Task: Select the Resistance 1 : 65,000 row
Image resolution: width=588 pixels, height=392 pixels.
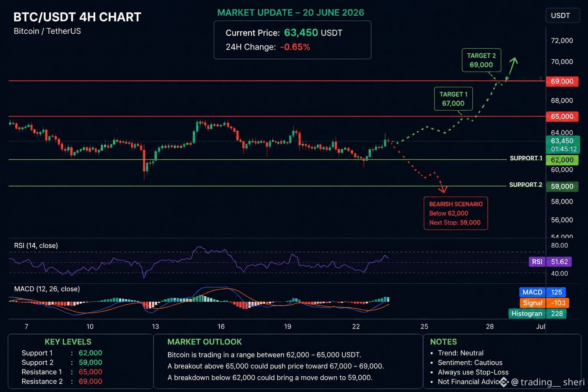Action: tap(62, 372)
